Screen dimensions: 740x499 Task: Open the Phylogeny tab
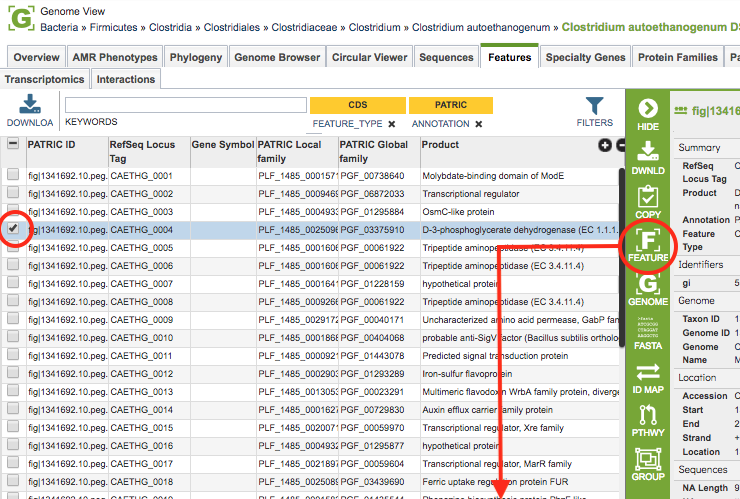tap(196, 57)
